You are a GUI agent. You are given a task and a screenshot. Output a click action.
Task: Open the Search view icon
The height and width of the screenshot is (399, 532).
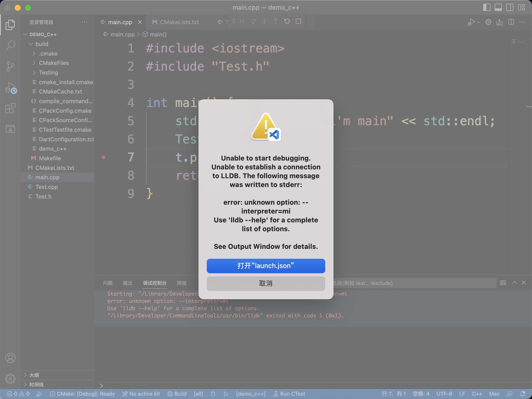(10, 45)
